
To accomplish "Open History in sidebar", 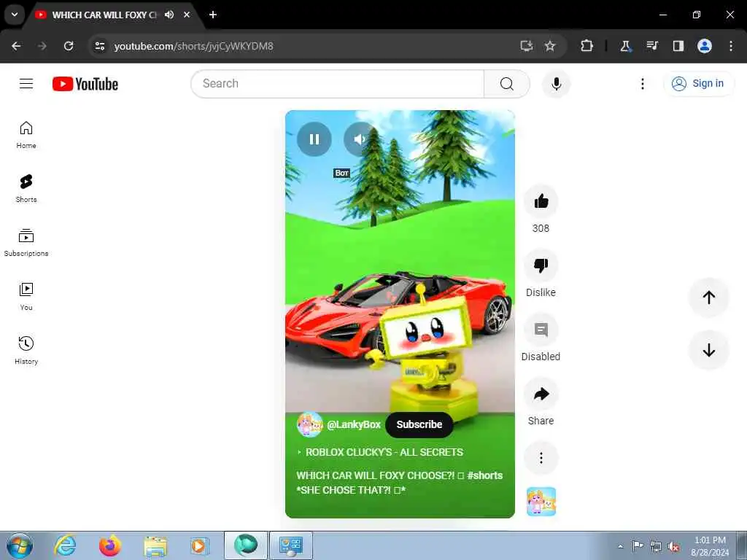I will pos(26,351).
